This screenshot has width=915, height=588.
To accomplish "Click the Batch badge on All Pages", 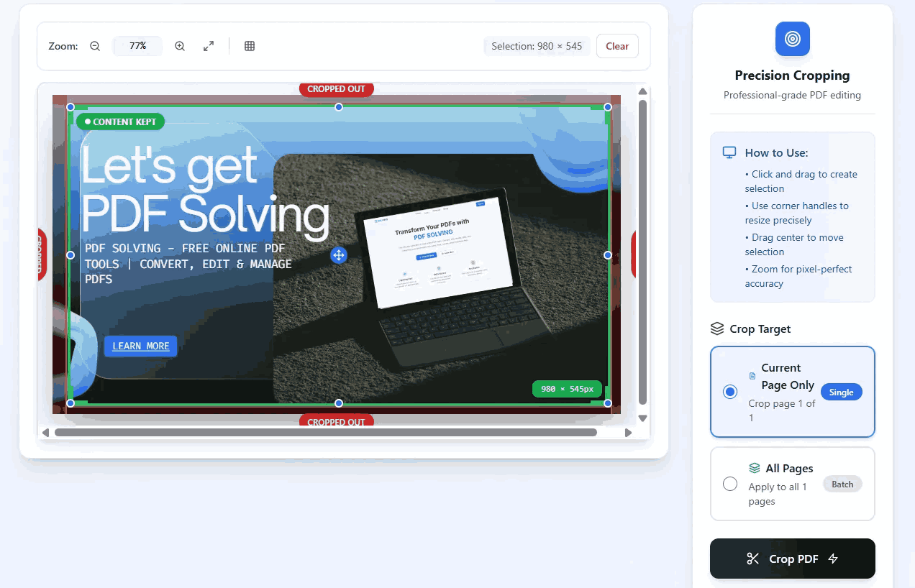I will [842, 484].
